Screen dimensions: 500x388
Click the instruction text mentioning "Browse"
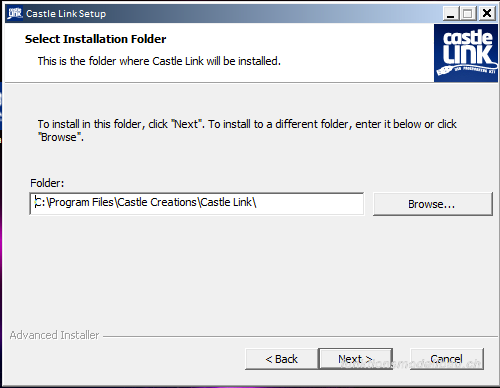[247, 130]
